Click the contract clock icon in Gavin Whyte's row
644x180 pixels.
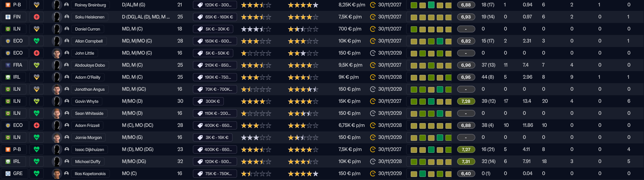[x=373, y=101]
